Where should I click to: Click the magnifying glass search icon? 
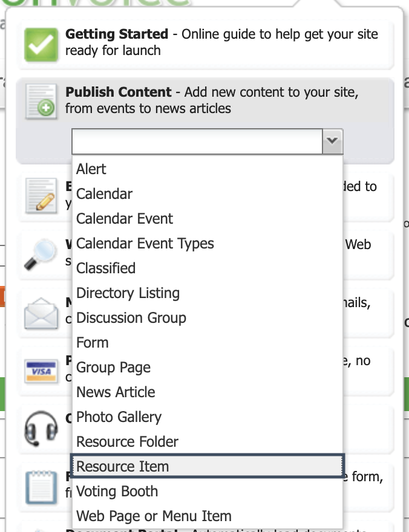[x=40, y=255]
